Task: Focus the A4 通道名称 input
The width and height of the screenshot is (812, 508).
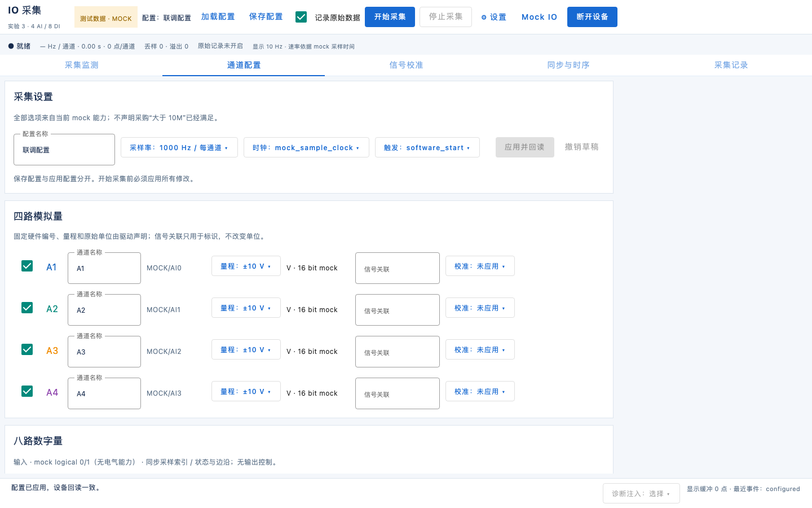Action: point(104,393)
